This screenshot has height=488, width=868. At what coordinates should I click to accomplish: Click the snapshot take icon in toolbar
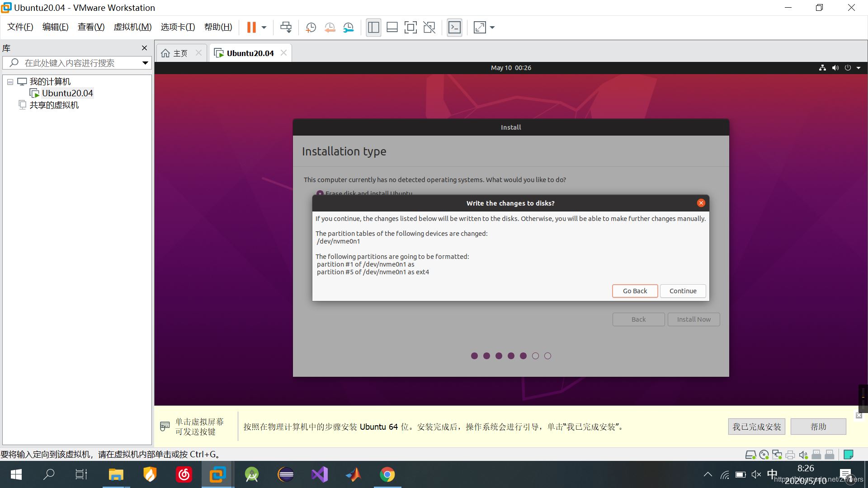[311, 28]
